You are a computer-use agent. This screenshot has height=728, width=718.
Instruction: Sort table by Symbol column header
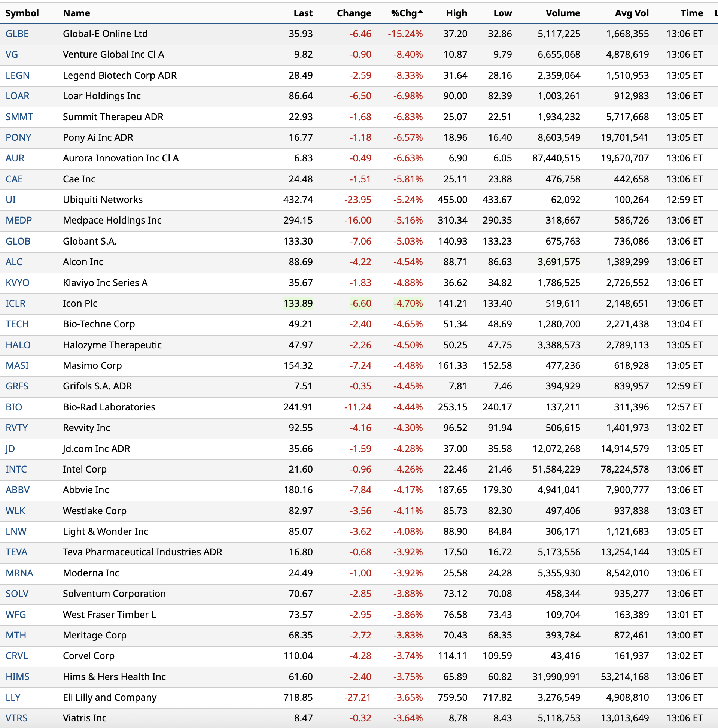pyautogui.click(x=22, y=13)
